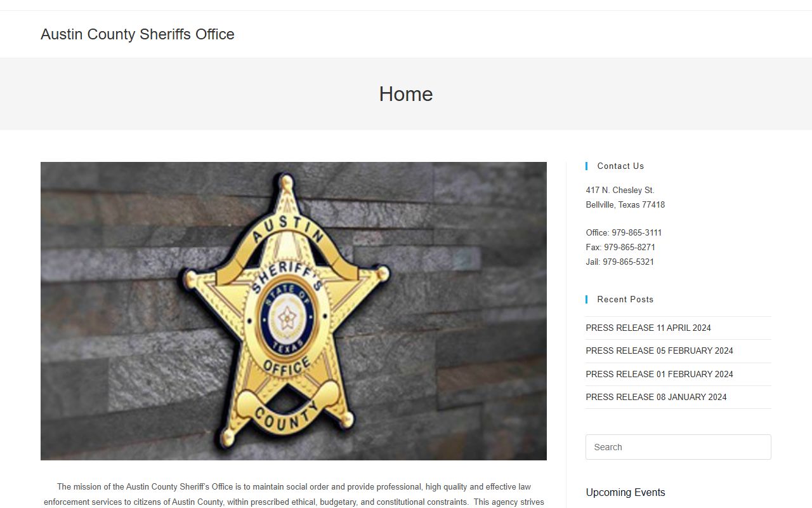This screenshot has height=508, width=812.
Task: Open PRESS RELEASE 05 FEBRUARY 2024 post
Action: tap(659, 351)
